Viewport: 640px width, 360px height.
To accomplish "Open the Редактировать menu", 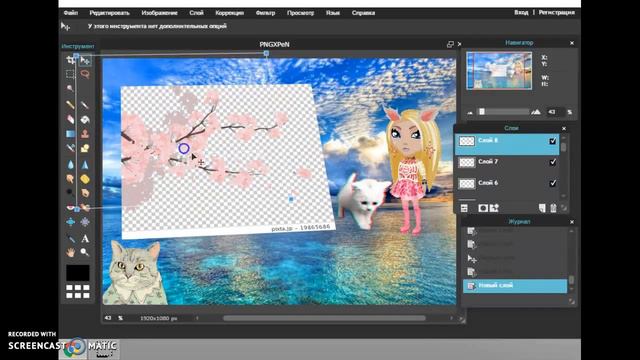I will point(109,13).
